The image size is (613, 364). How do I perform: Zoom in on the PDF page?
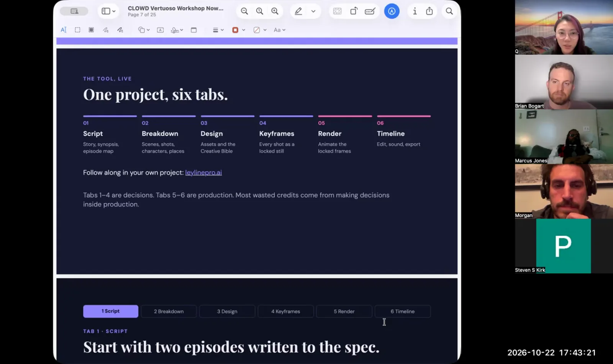coord(275,11)
